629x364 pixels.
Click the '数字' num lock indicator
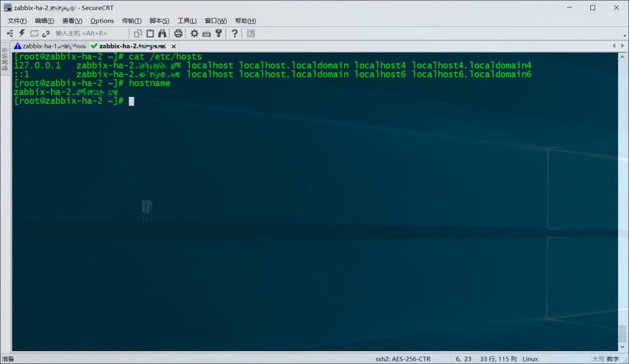(x=612, y=359)
